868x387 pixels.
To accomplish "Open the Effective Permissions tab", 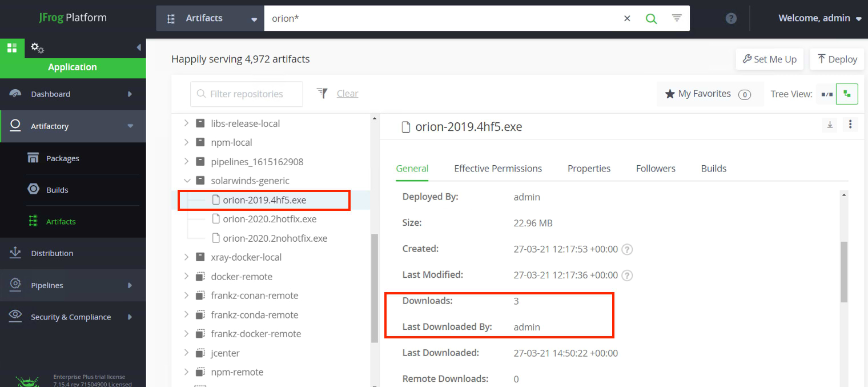I will tap(498, 169).
